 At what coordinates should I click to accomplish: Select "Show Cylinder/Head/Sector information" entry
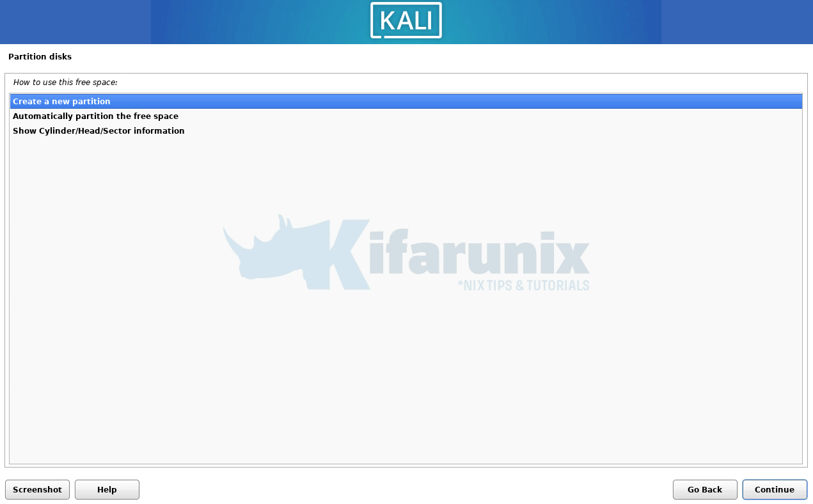tap(99, 131)
